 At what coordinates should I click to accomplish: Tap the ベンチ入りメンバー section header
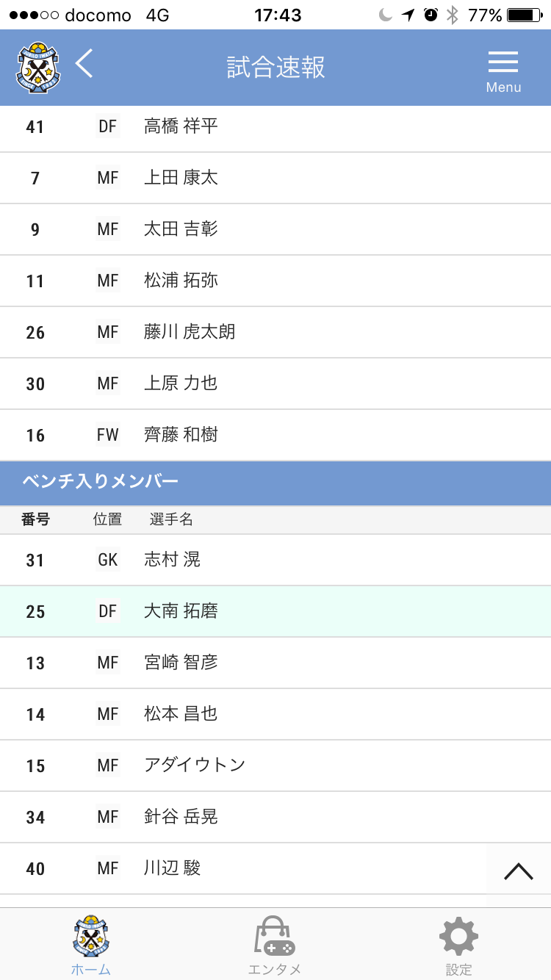(275, 483)
